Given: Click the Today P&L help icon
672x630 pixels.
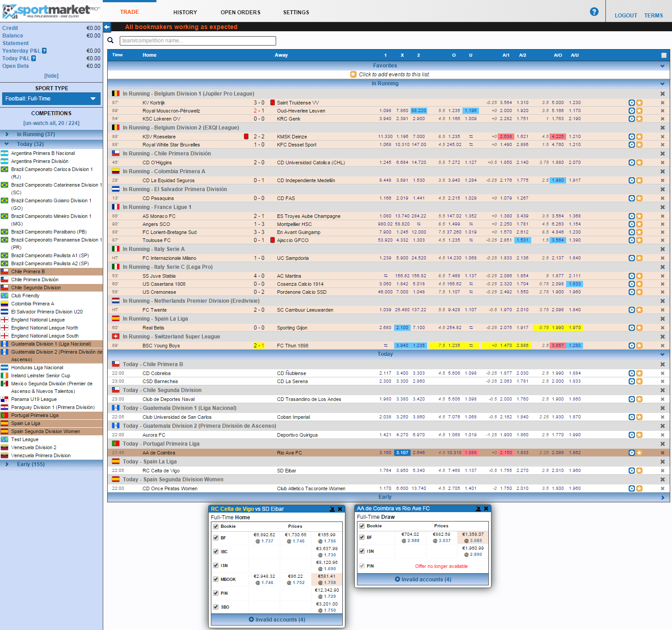Looking at the screenshot, I should click(34, 58).
